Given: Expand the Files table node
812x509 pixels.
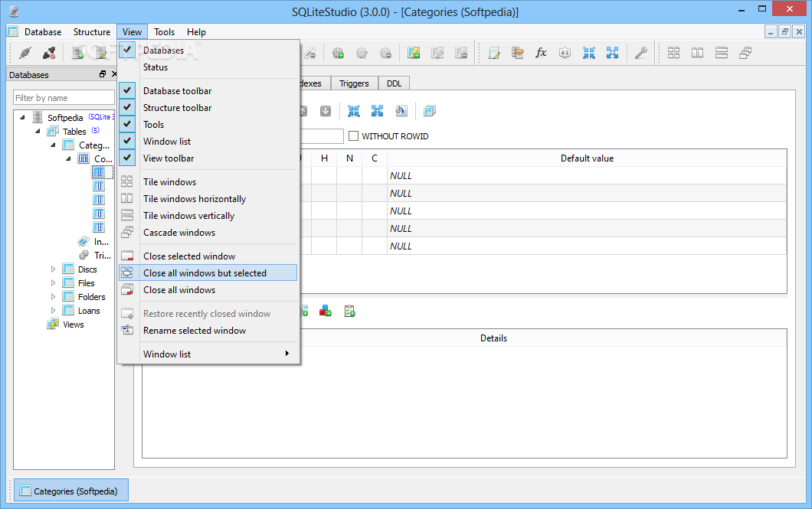Looking at the screenshot, I should [x=53, y=283].
